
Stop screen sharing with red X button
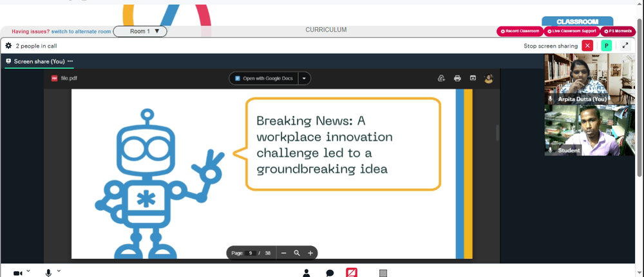[587, 46]
